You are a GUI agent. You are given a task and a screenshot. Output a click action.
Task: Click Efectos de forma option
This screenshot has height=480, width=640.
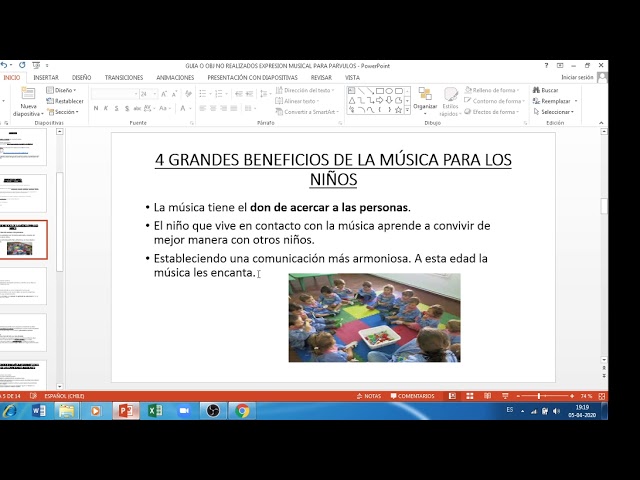coord(492,112)
